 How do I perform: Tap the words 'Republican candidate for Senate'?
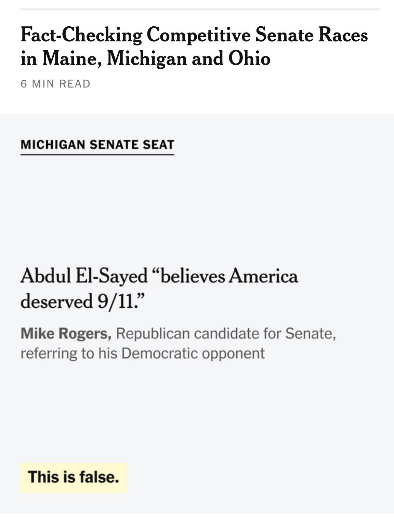226,333
